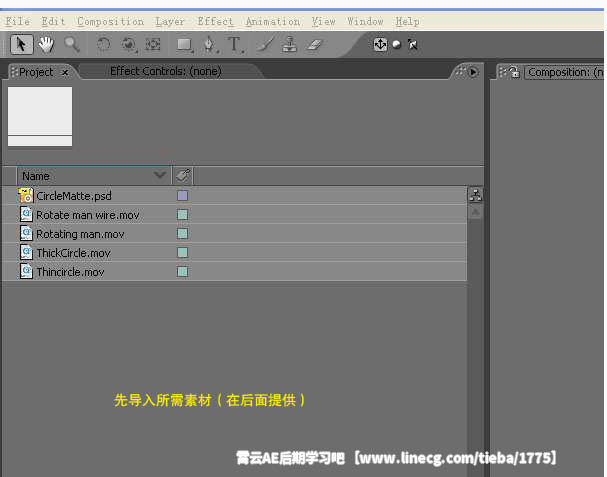Switch to the Effect Controls tab

coord(166,71)
